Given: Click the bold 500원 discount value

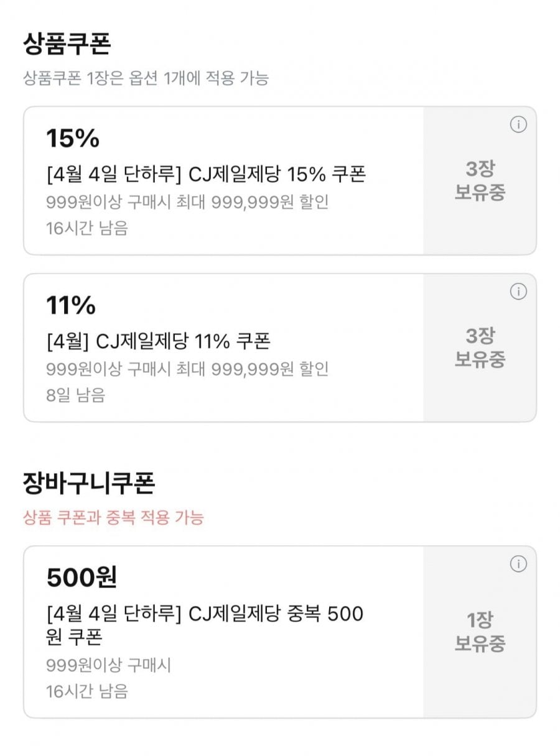Looking at the screenshot, I should 82,578.
